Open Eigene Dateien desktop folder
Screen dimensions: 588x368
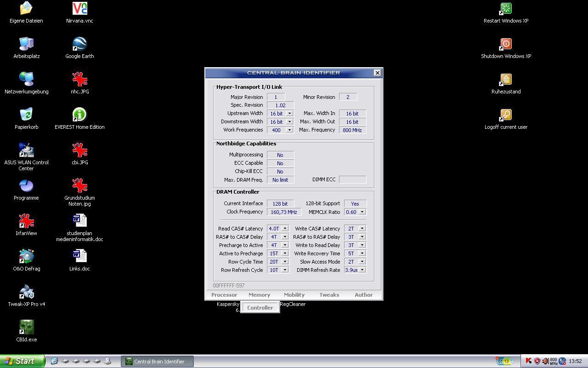point(26,12)
